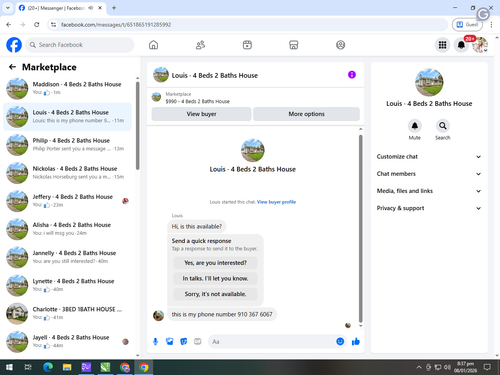Open the Chrome three-dot menu
500x375 pixels.
pos(491,24)
